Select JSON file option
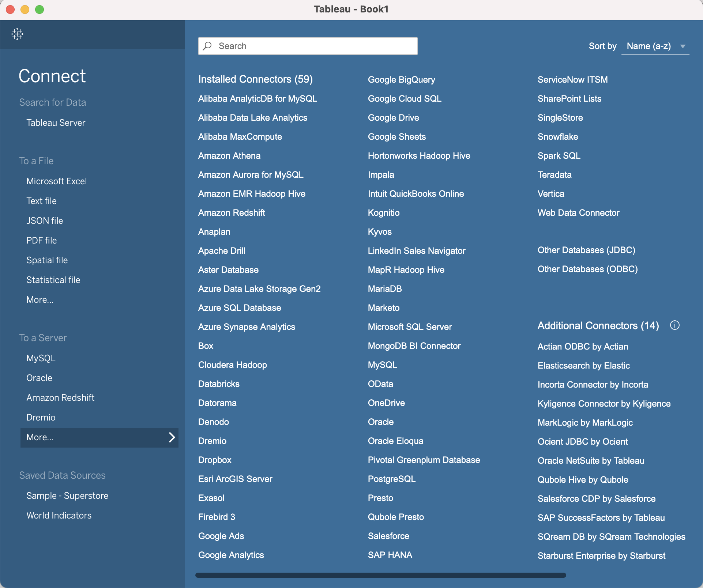The width and height of the screenshot is (703, 588). pos(45,221)
